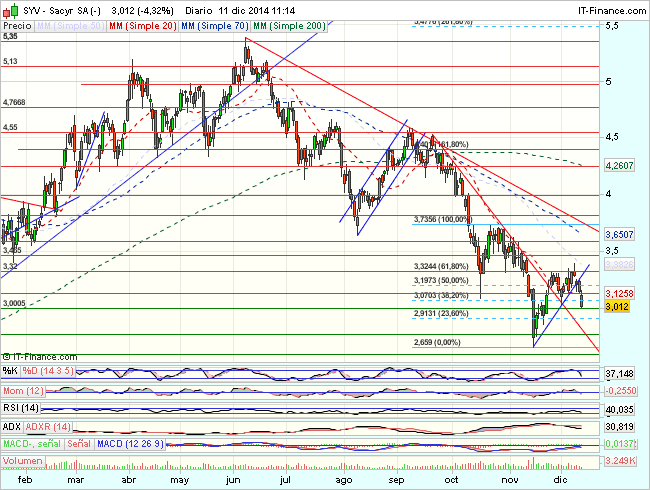
Task: Click the support level label 3,0005
Action: point(14,303)
